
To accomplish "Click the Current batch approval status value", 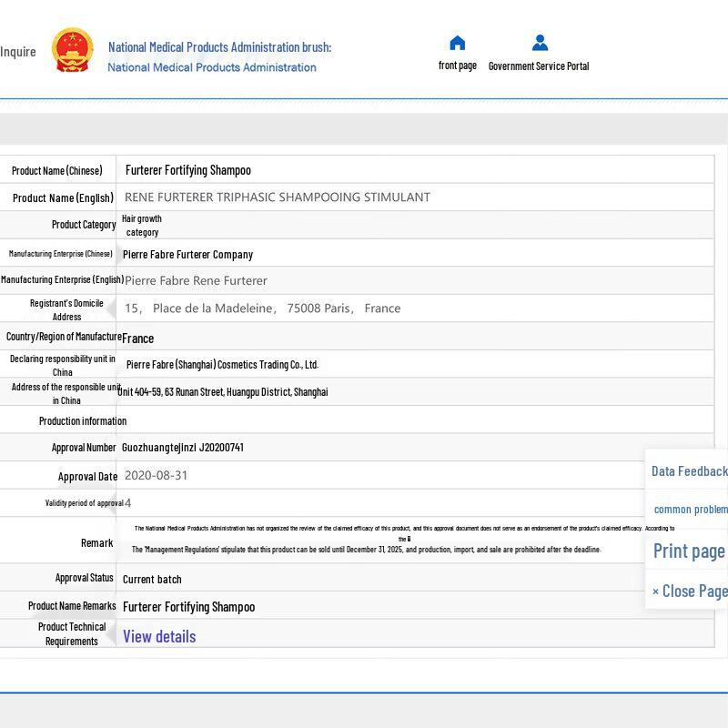I will pos(152,580).
